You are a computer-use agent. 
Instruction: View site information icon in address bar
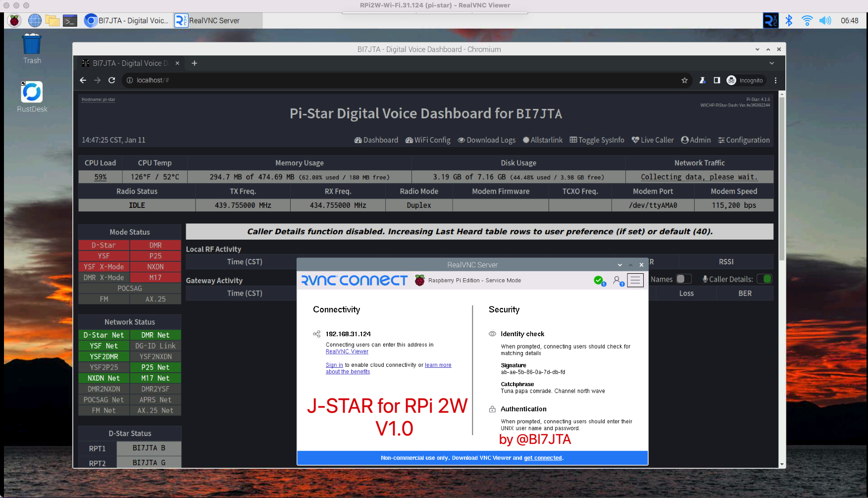130,80
